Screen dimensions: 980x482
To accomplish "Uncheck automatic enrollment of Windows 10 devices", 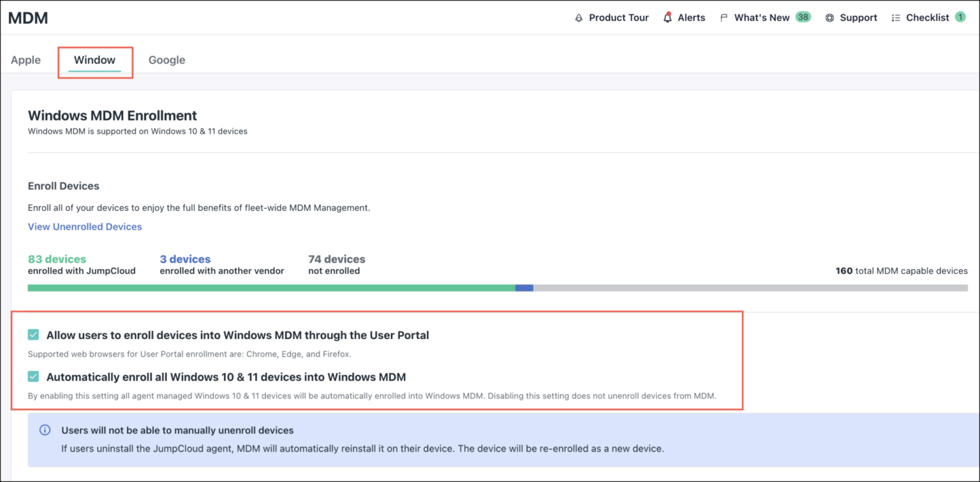I will pos(33,376).
